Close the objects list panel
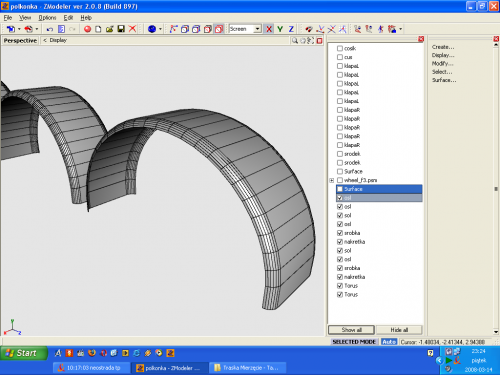The image size is (500, 375). tap(421, 39)
